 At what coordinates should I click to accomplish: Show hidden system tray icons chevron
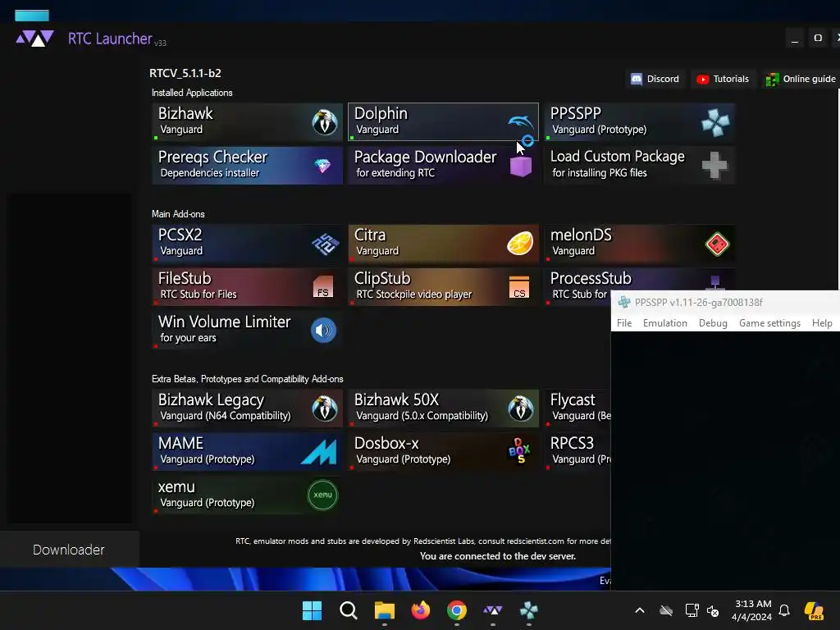[x=640, y=610]
